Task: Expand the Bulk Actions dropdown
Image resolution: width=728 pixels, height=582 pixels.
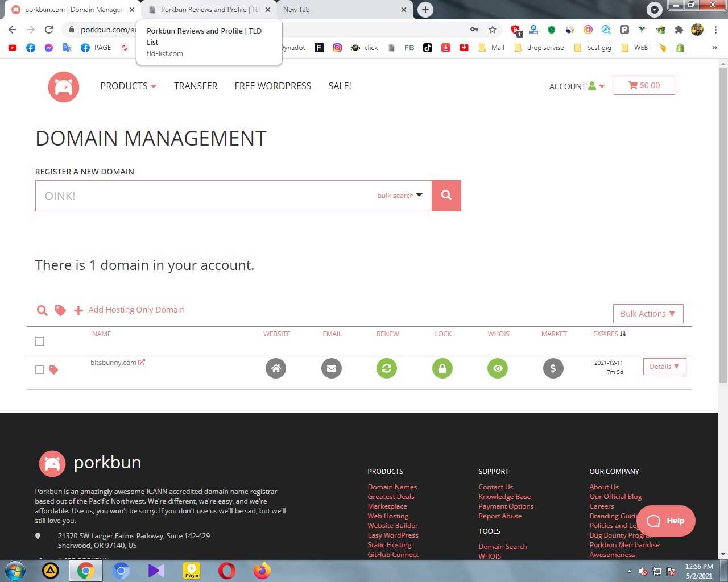Action: [x=648, y=314]
